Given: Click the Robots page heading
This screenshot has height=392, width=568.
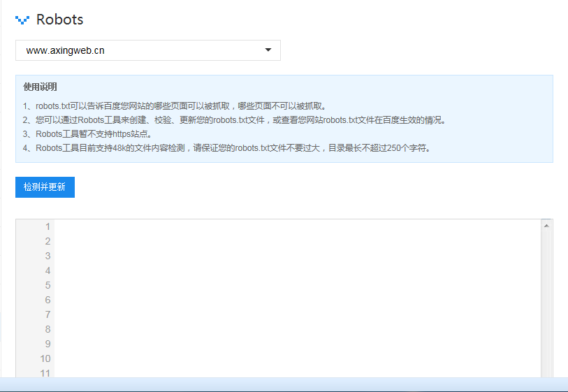Looking at the screenshot, I should point(60,20).
